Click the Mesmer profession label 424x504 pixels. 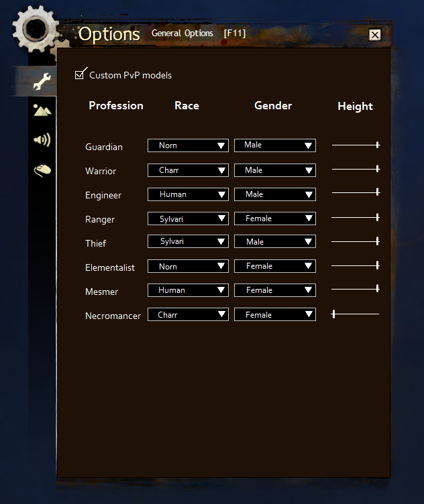pos(102,292)
